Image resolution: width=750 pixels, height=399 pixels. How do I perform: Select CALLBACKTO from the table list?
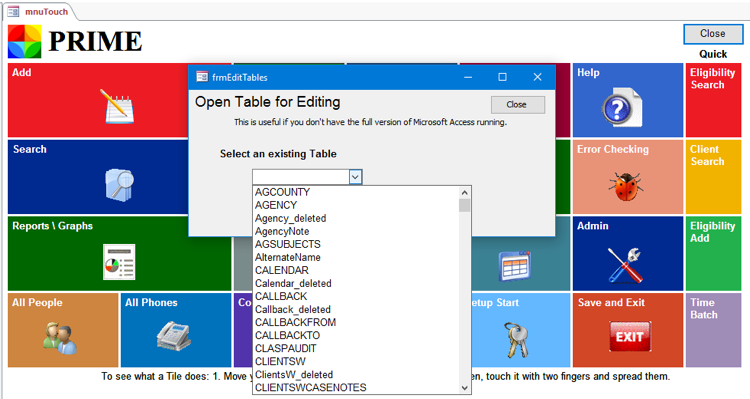coord(356,335)
